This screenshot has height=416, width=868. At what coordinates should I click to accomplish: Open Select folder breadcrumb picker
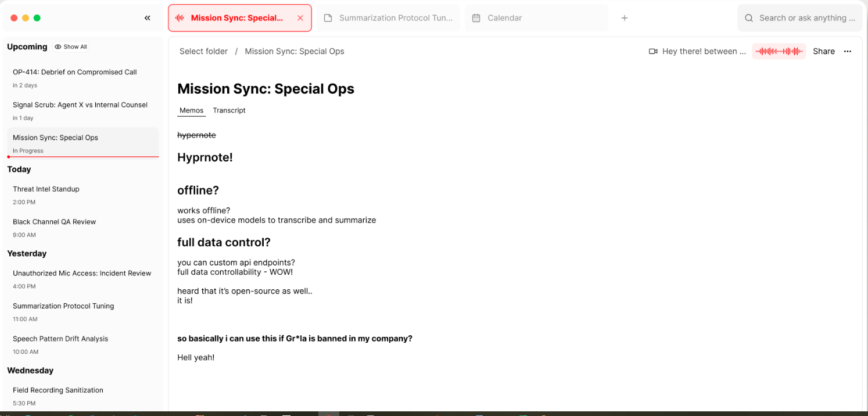click(203, 51)
